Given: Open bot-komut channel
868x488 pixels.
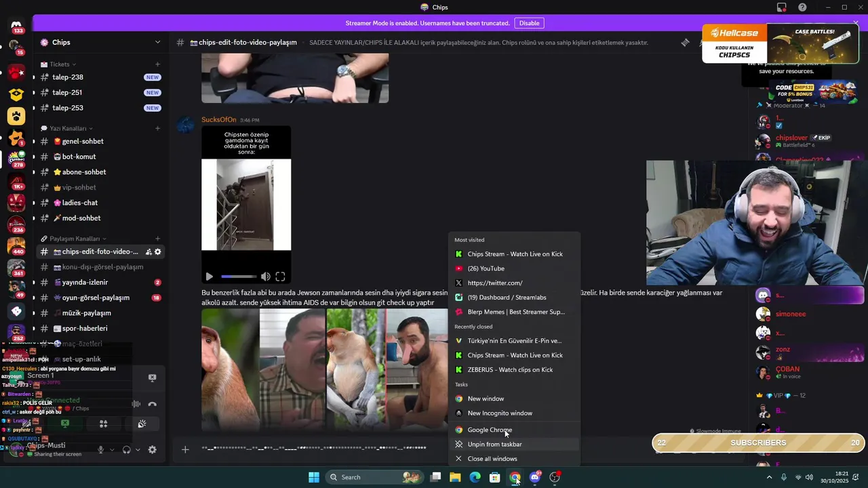Looking at the screenshot, I should [x=100, y=157].
